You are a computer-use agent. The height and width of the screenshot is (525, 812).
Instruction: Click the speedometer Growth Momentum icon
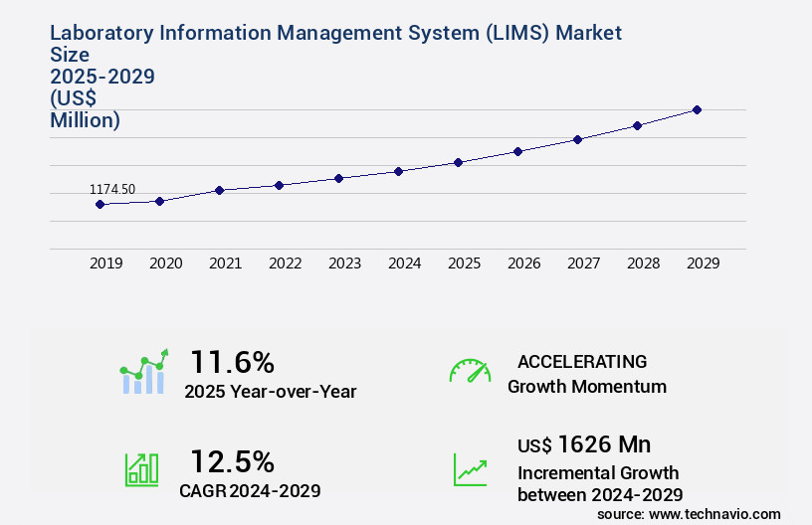click(x=470, y=372)
